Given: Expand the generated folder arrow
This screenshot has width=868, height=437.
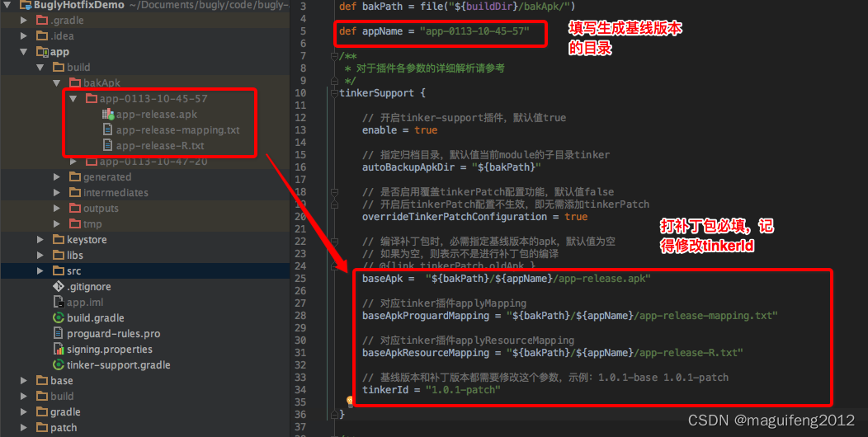Looking at the screenshot, I should point(56,177).
